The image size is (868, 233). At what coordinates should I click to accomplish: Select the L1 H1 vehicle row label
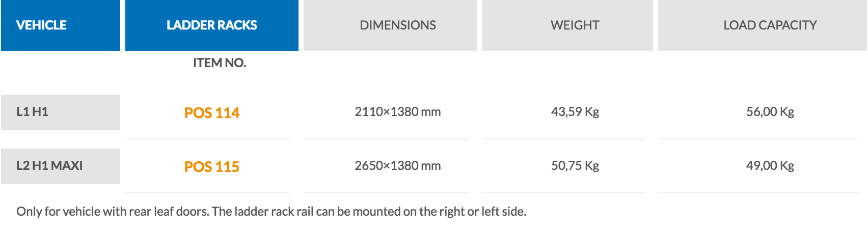[61, 112]
